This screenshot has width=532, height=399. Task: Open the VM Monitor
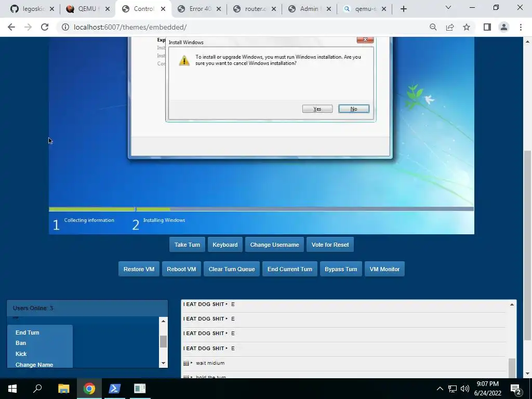pyautogui.click(x=384, y=269)
